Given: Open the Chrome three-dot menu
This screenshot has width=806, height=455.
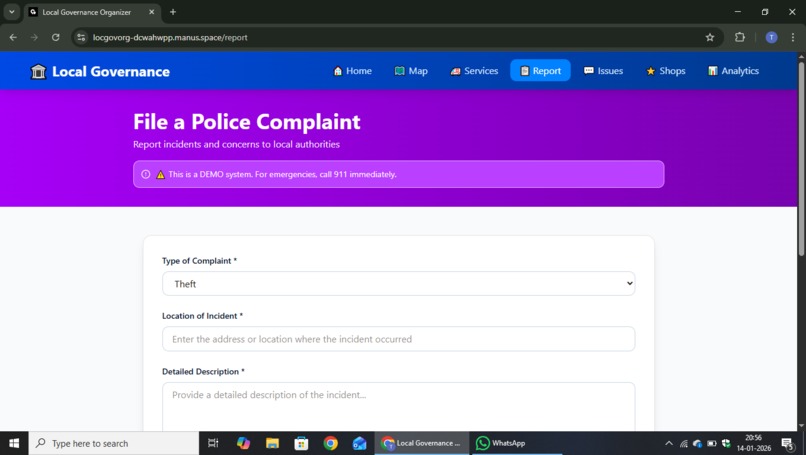Looking at the screenshot, I should pos(793,38).
